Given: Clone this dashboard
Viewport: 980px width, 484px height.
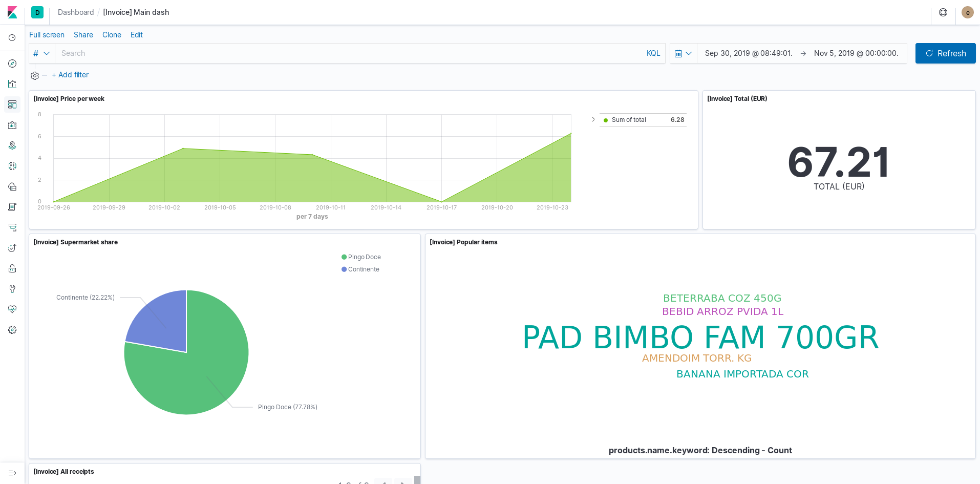Looking at the screenshot, I should pyautogui.click(x=112, y=35).
